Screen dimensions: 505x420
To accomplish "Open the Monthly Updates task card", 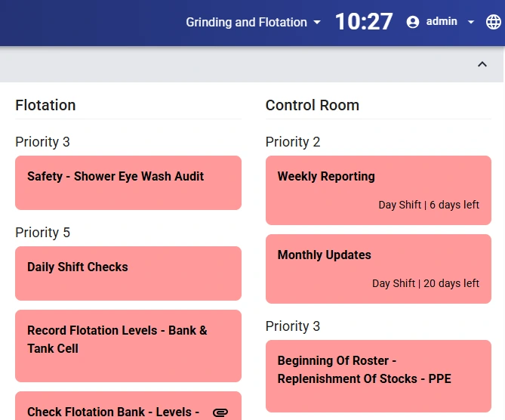I will 378,268.
